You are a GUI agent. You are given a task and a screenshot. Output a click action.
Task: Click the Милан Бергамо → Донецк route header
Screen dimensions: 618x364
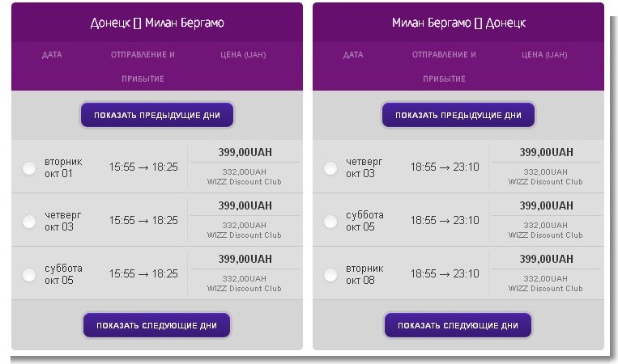pyautogui.click(x=458, y=23)
